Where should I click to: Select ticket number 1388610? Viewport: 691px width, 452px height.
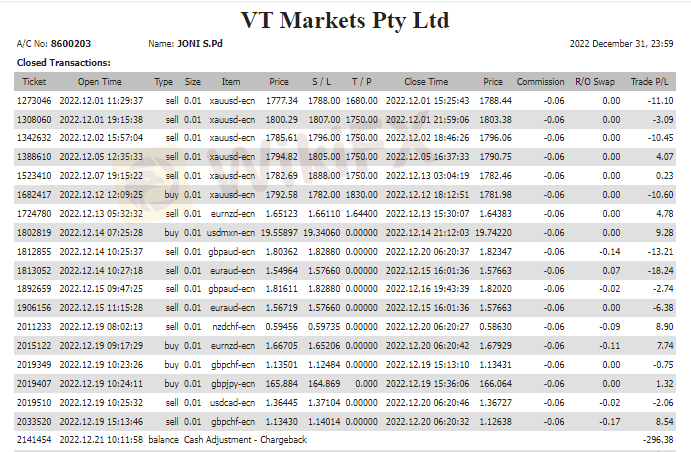(x=34, y=156)
